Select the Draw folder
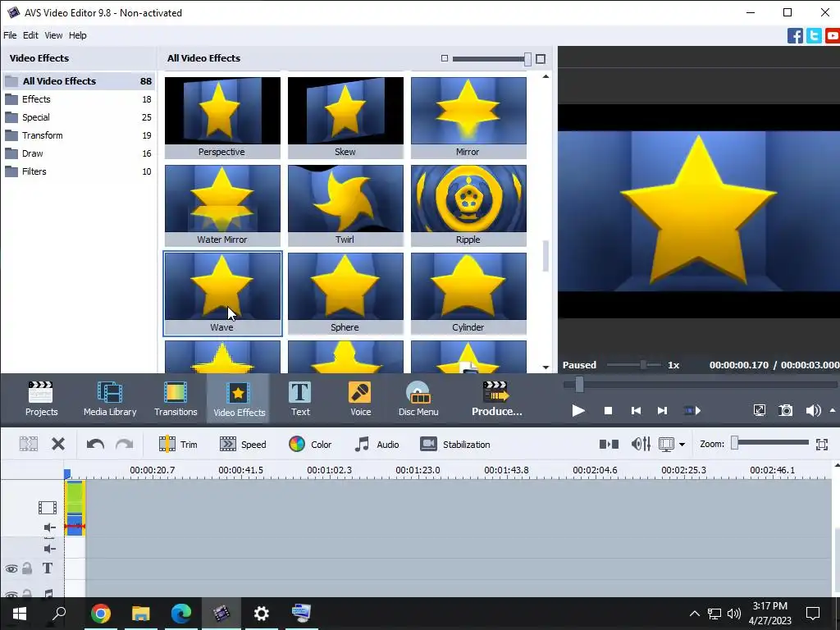 click(79, 153)
